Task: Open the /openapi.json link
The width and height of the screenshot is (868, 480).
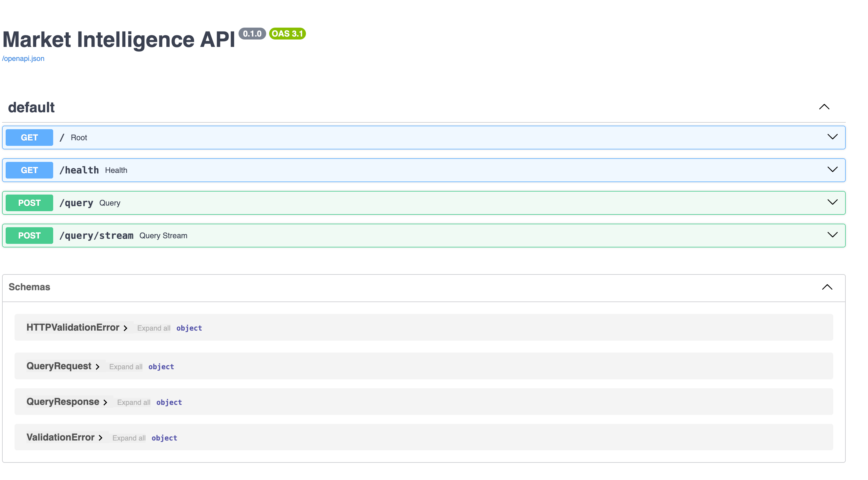Action: 23,59
